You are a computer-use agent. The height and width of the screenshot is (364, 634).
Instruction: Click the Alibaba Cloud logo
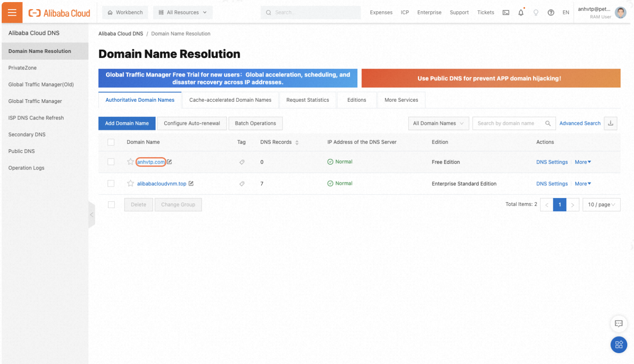coord(59,13)
